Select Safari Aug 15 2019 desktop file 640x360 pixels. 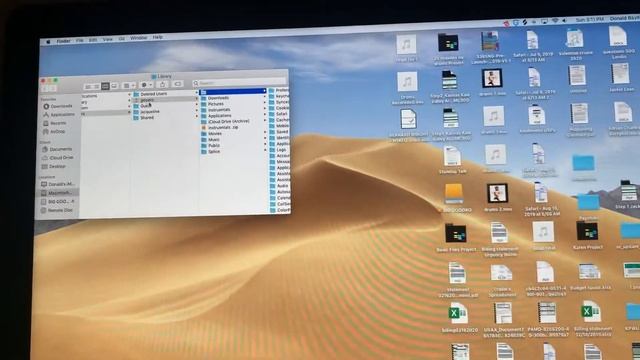click(x=541, y=199)
